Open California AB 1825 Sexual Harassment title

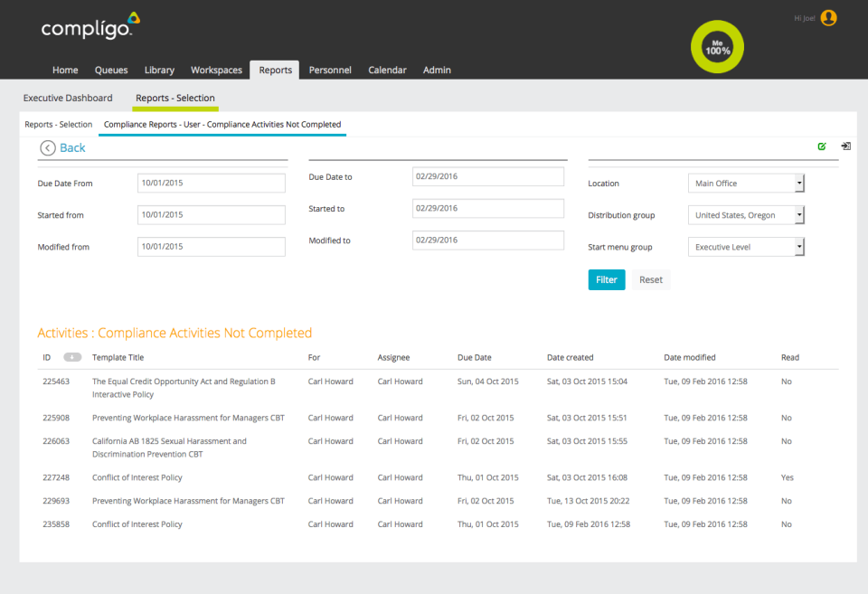169,448
